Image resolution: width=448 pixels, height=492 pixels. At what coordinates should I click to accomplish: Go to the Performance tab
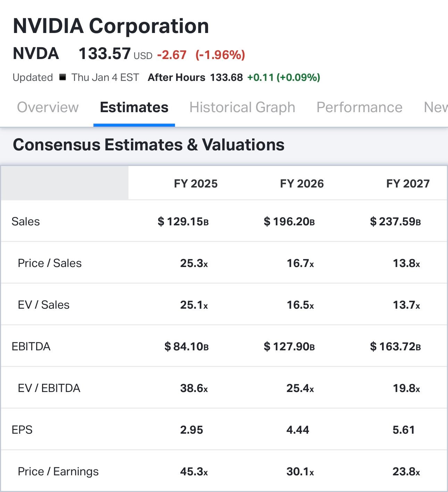(359, 107)
